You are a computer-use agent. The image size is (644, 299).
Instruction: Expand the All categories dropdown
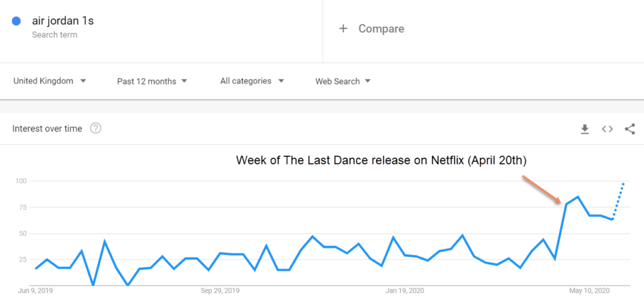click(x=252, y=81)
